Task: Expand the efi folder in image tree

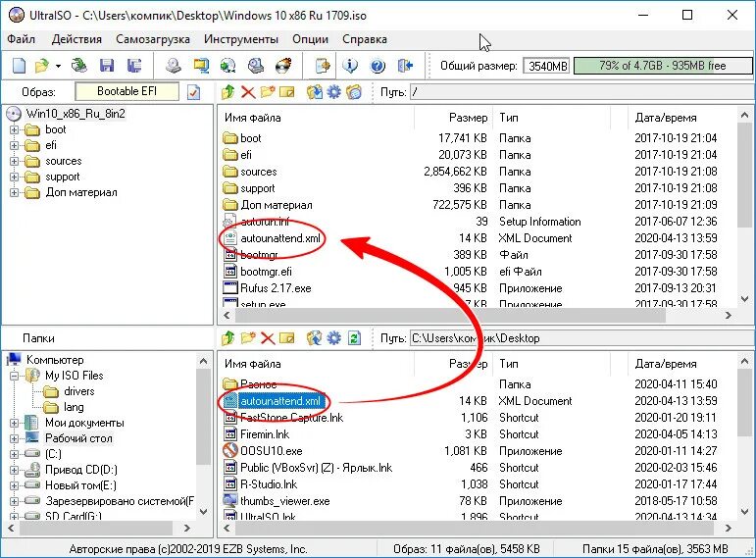Action: [x=14, y=146]
